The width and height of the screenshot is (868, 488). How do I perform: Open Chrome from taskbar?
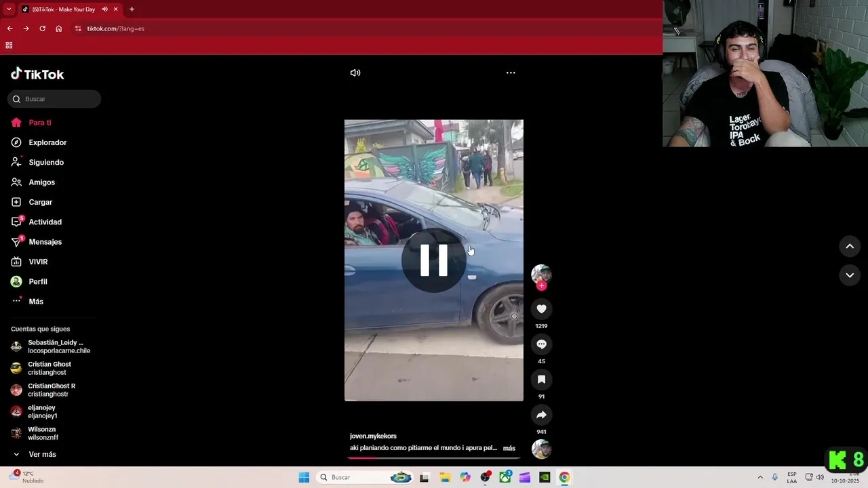(x=564, y=477)
